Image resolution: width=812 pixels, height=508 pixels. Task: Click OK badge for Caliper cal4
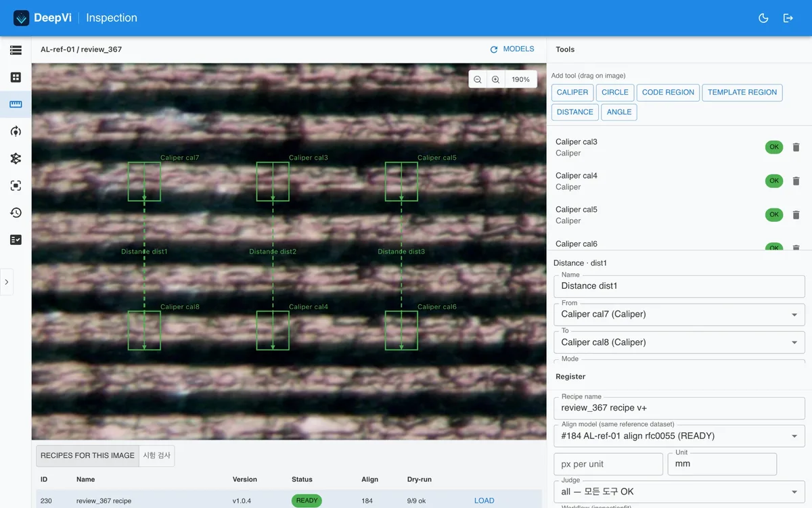click(774, 181)
